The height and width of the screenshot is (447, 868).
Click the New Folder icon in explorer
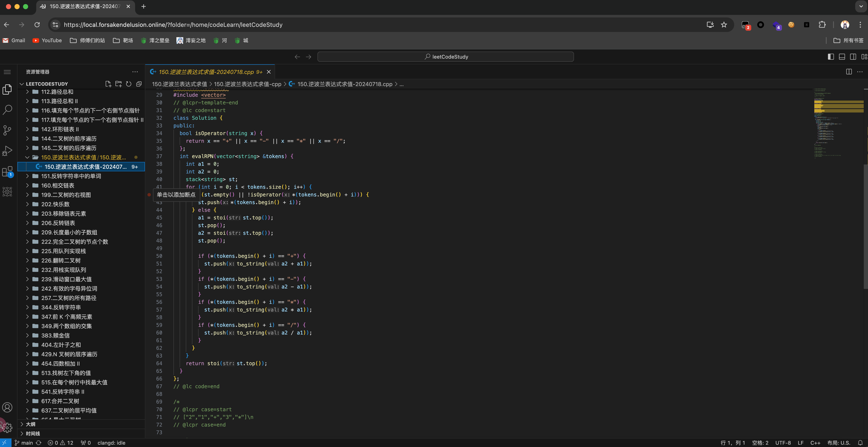click(118, 84)
